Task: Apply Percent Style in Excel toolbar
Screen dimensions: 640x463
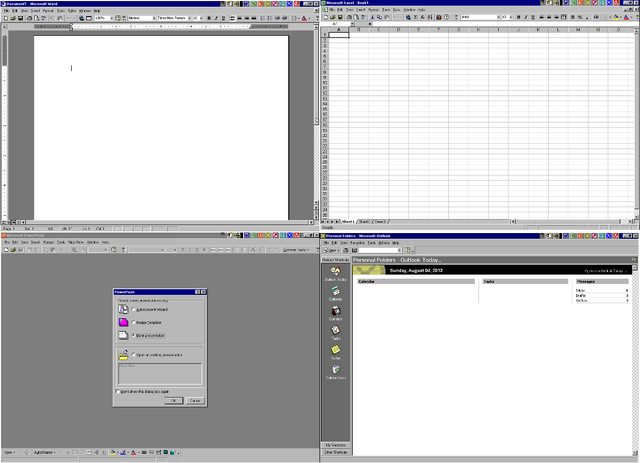Action: [x=580, y=17]
